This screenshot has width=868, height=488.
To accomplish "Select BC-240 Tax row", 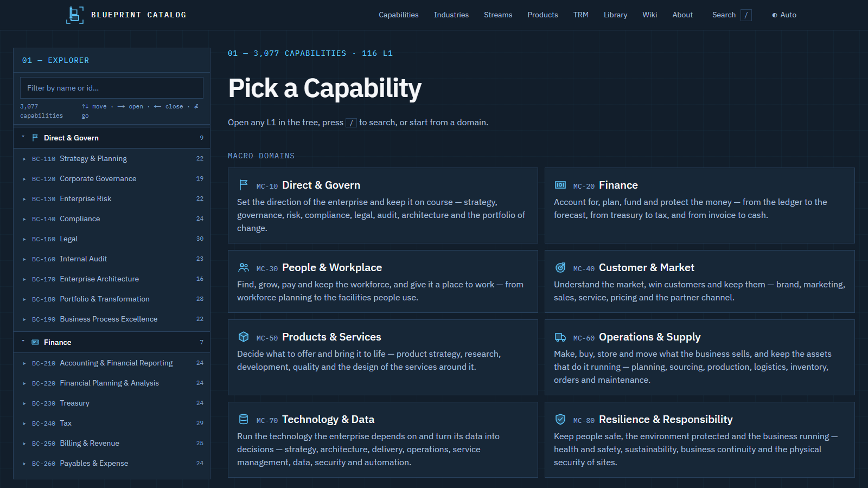I will 112,423.
